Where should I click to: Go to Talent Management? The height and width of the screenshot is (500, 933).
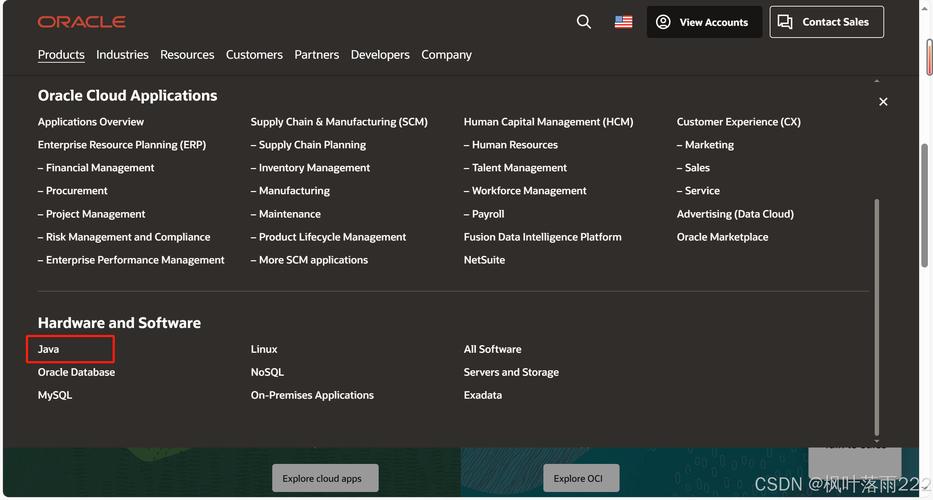(x=515, y=168)
